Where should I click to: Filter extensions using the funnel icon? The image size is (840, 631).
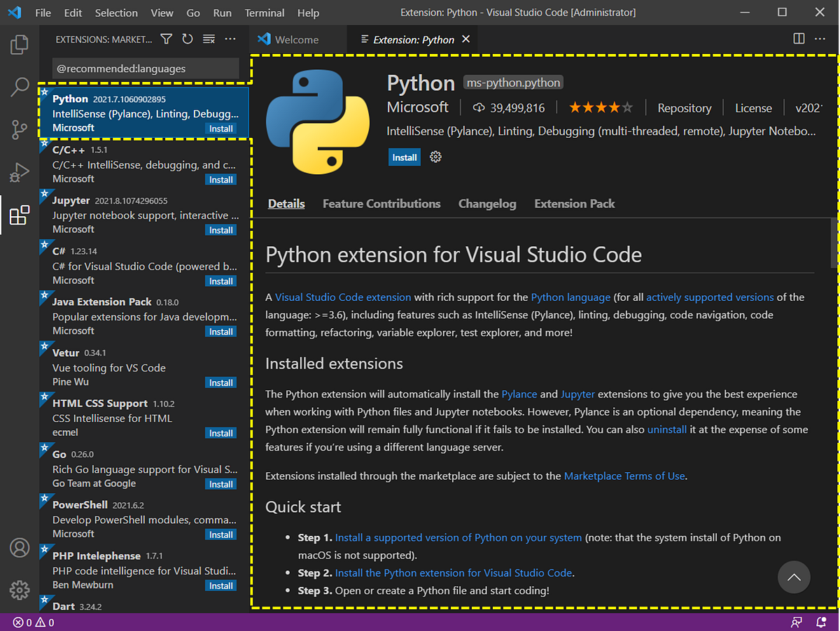(166, 39)
